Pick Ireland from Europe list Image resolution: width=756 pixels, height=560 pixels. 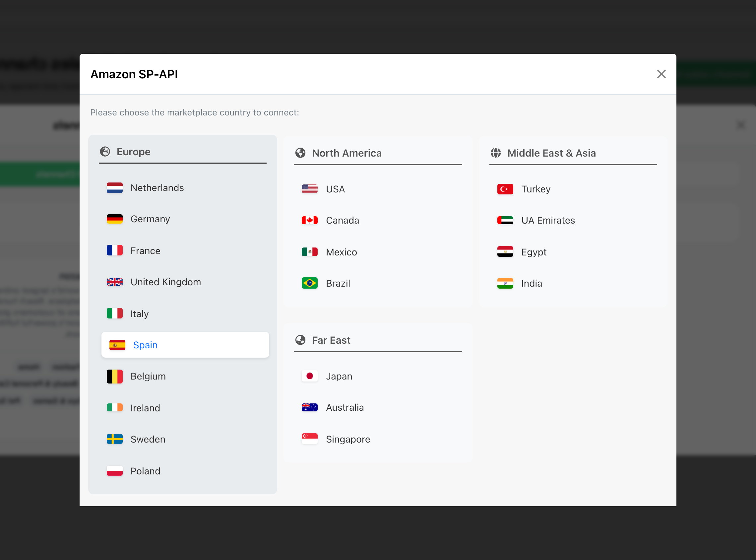pyautogui.click(x=183, y=408)
